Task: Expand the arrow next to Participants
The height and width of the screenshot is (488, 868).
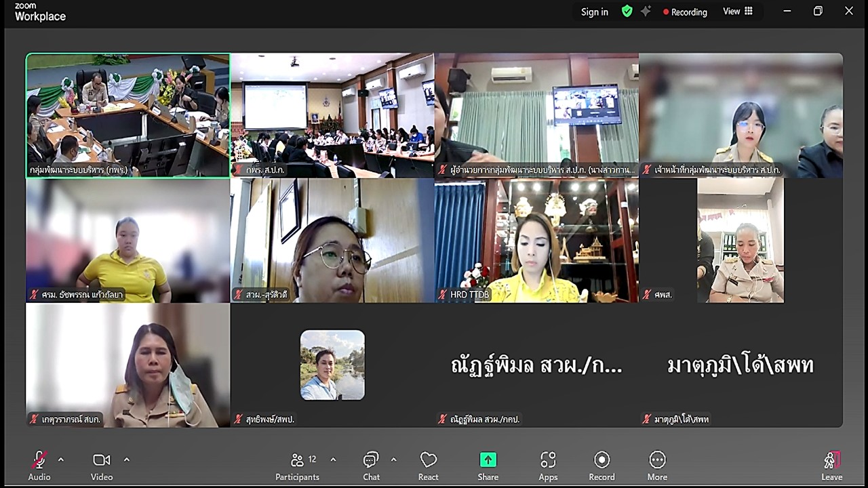Action: pyautogui.click(x=333, y=460)
